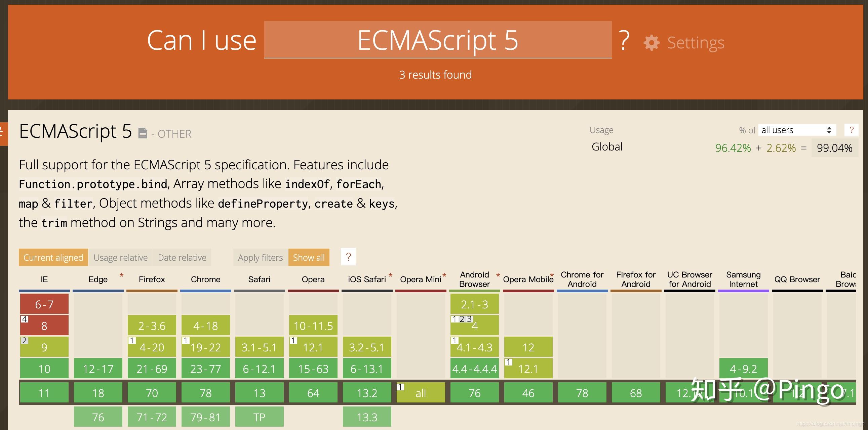
Task: Open the all users dropdown
Action: [797, 130]
